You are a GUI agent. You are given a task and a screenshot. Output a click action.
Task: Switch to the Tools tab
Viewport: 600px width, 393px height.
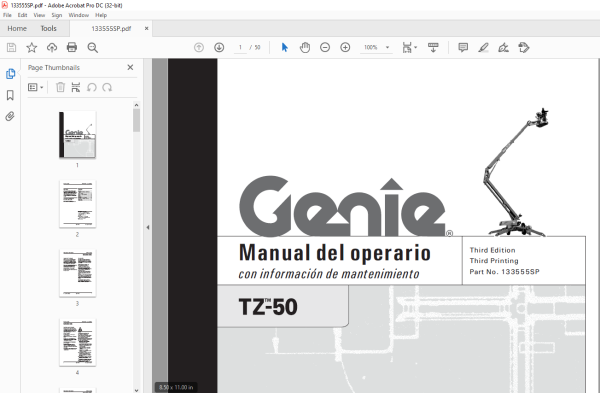coord(49,28)
